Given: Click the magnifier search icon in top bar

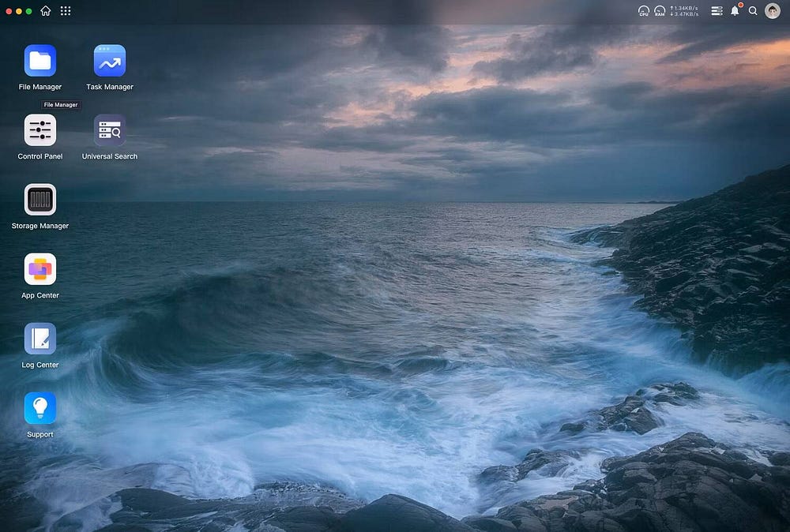Looking at the screenshot, I should click(x=753, y=11).
